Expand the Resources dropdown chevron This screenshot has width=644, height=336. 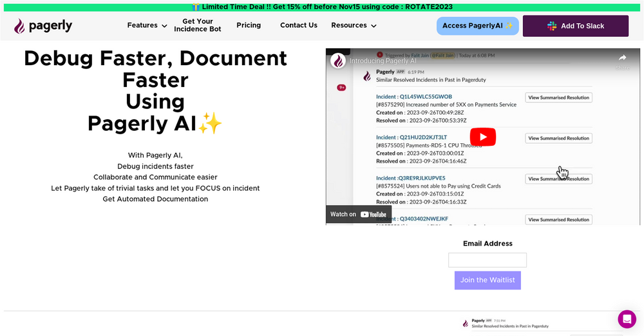click(x=374, y=26)
